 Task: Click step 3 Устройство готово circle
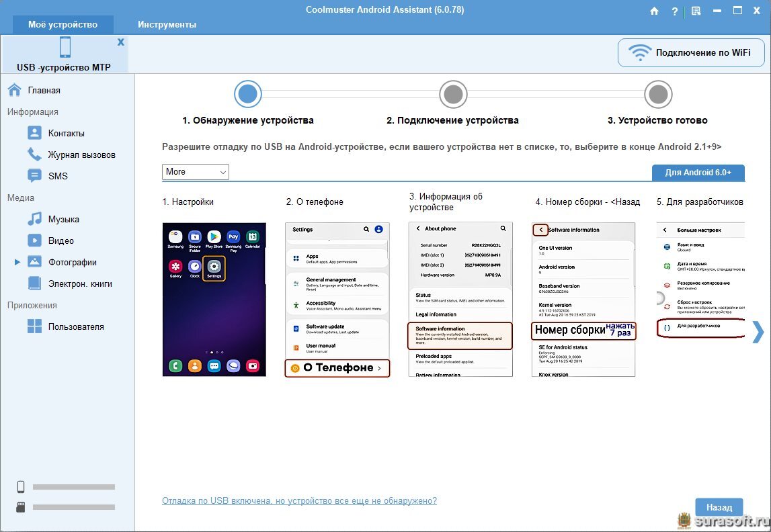point(658,94)
